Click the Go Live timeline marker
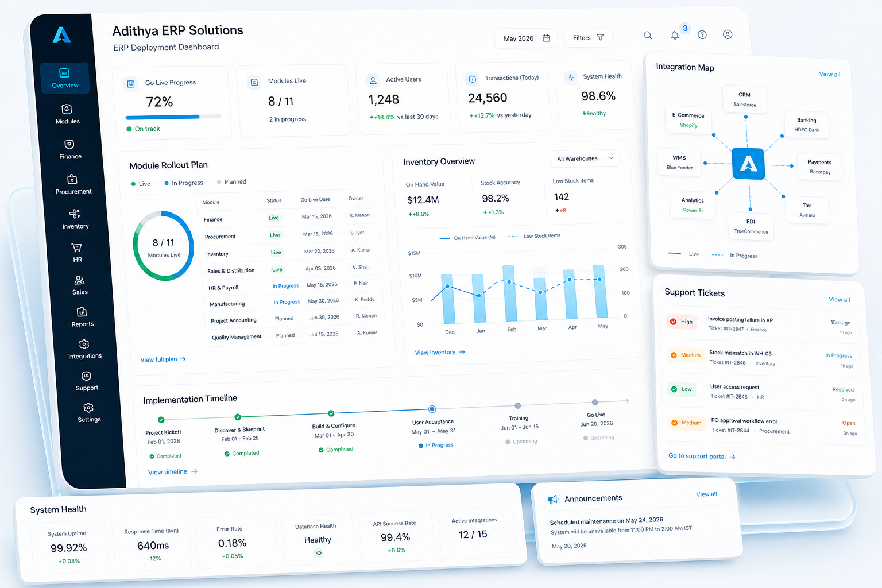The height and width of the screenshot is (588, 882). pos(595,403)
